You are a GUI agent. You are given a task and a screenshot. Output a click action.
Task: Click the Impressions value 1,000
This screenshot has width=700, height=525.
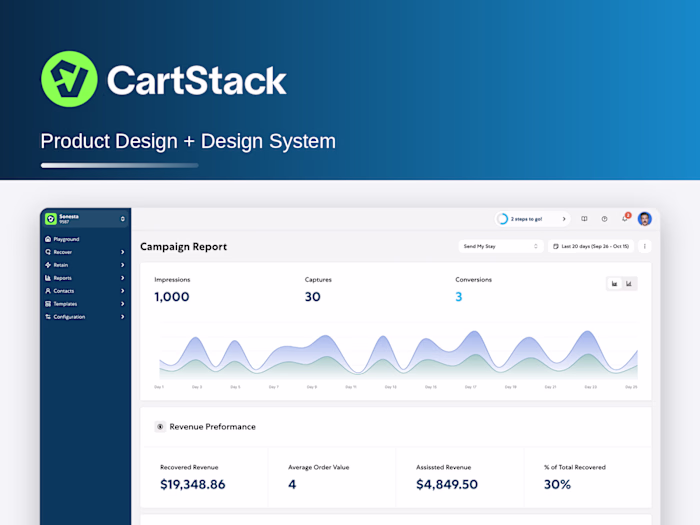pos(172,297)
